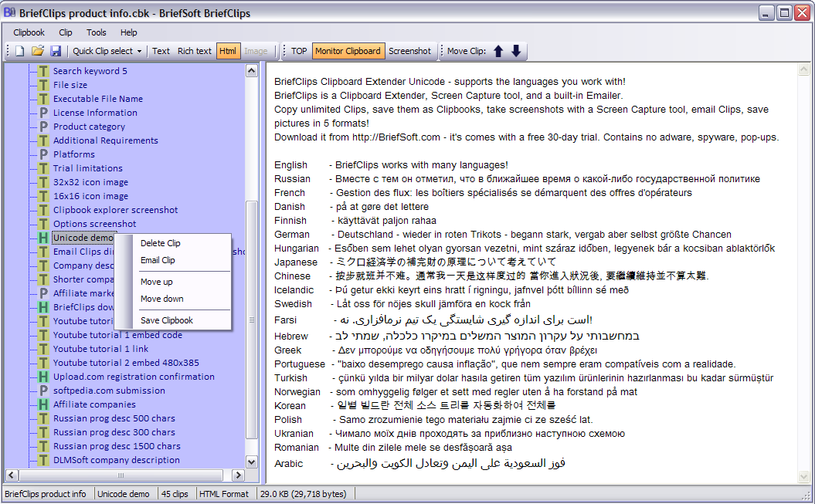The width and height of the screenshot is (815, 504).
Task: Click the Screenshot toolbar button
Action: point(409,51)
